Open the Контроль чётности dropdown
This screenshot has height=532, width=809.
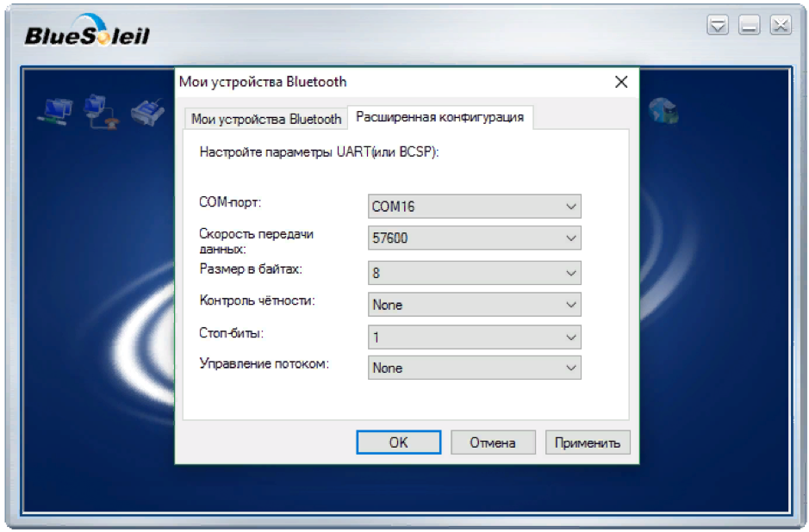pyautogui.click(x=475, y=305)
